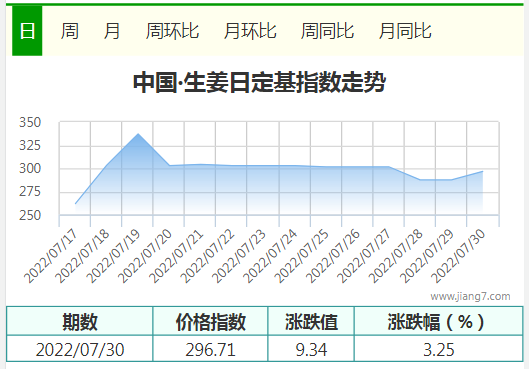The width and height of the screenshot is (529, 369).
Task: Click the percent change value 3.25
Action: (x=439, y=349)
